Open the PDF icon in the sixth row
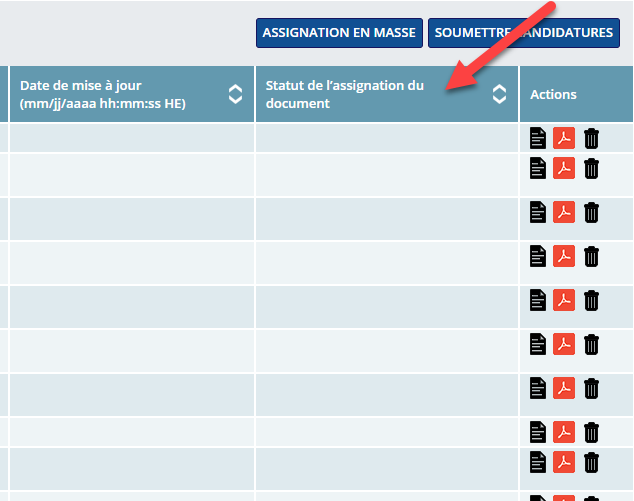Screen dimensions: 634x501 (564, 344)
